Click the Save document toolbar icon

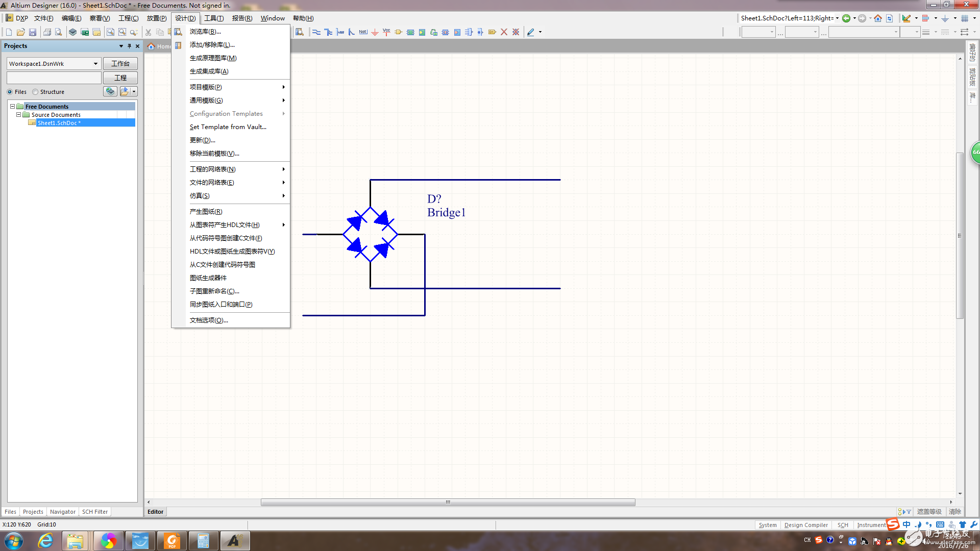pyautogui.click(x=33, y=32)
